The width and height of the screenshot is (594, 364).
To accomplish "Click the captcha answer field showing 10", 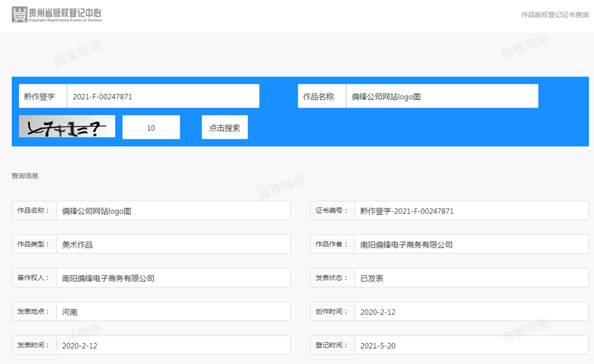I will coord(151,127).
